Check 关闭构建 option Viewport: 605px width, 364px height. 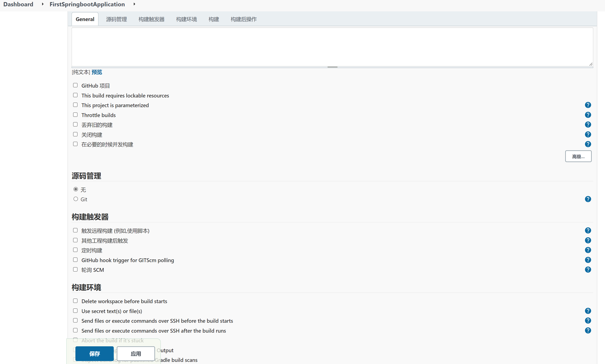coord(75,134)
